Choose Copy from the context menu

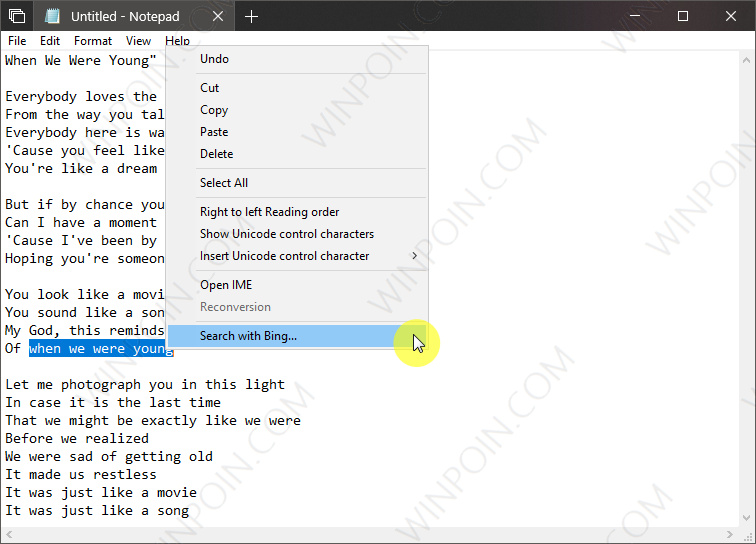[297, 110]
